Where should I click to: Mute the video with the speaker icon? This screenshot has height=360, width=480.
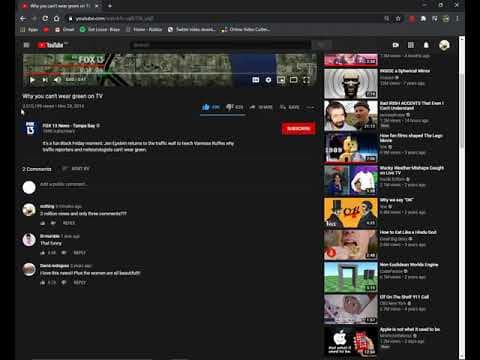point(57,80)
